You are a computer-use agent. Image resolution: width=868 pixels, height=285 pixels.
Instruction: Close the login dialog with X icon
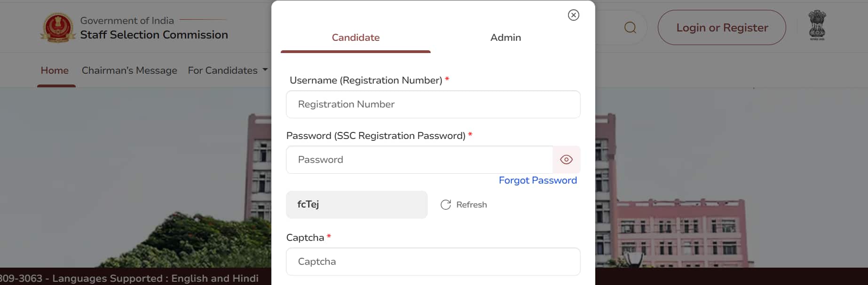(x=573, y=15)
